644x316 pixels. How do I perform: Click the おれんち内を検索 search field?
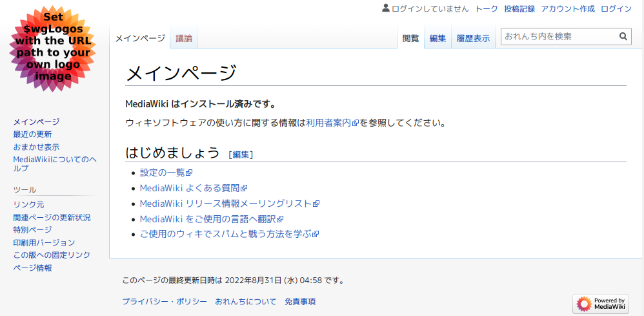558,37
